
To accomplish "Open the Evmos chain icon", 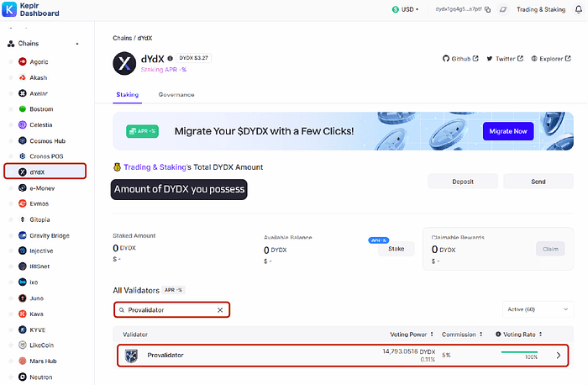I will 23,203.
